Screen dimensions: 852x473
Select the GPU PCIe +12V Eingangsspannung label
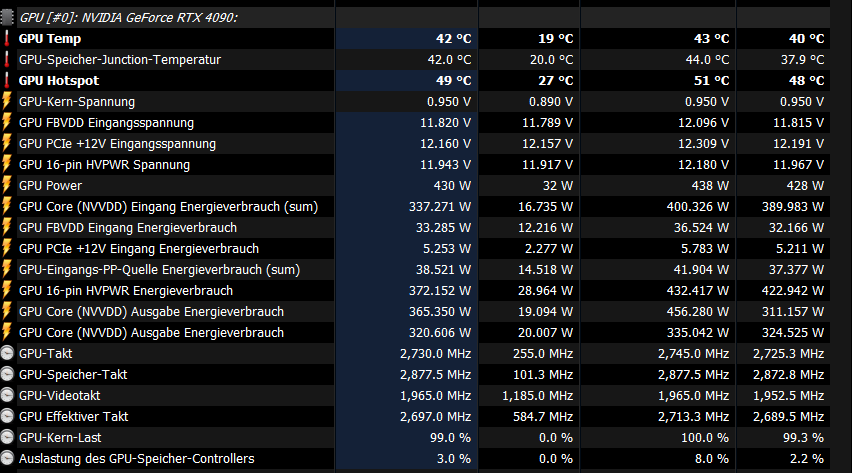click(x=117, y=144)
